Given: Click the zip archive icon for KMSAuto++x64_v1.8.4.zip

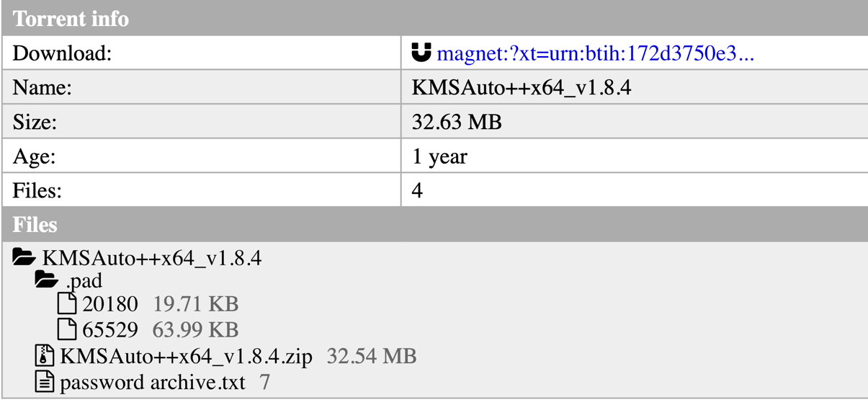Looking at the screenshot, I should 45,355.
